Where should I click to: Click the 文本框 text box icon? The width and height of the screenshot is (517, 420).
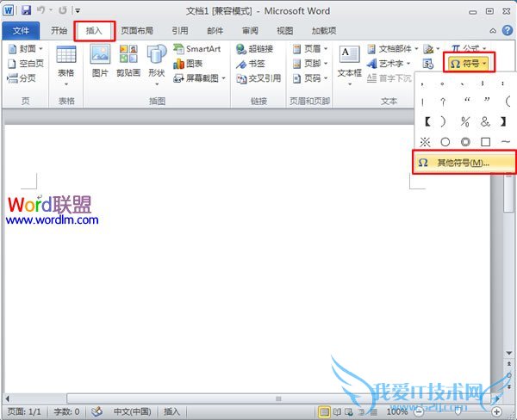(x=349, y=61)
